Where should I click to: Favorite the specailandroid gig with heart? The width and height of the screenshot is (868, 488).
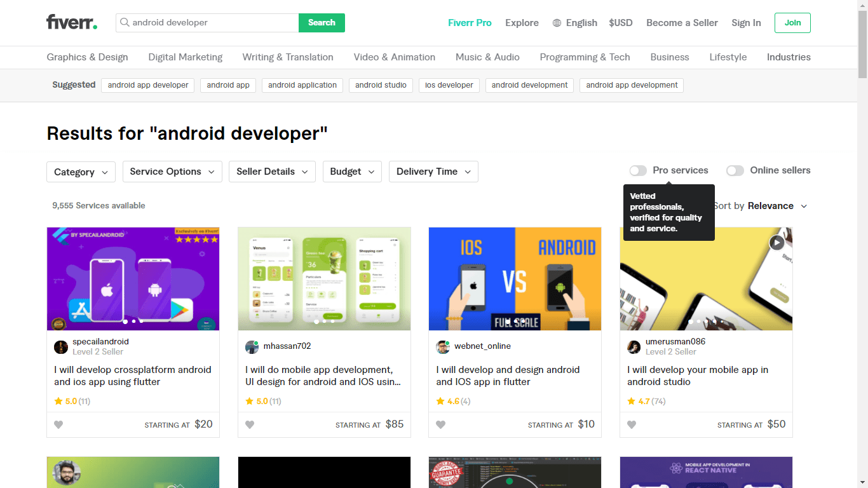58,424
